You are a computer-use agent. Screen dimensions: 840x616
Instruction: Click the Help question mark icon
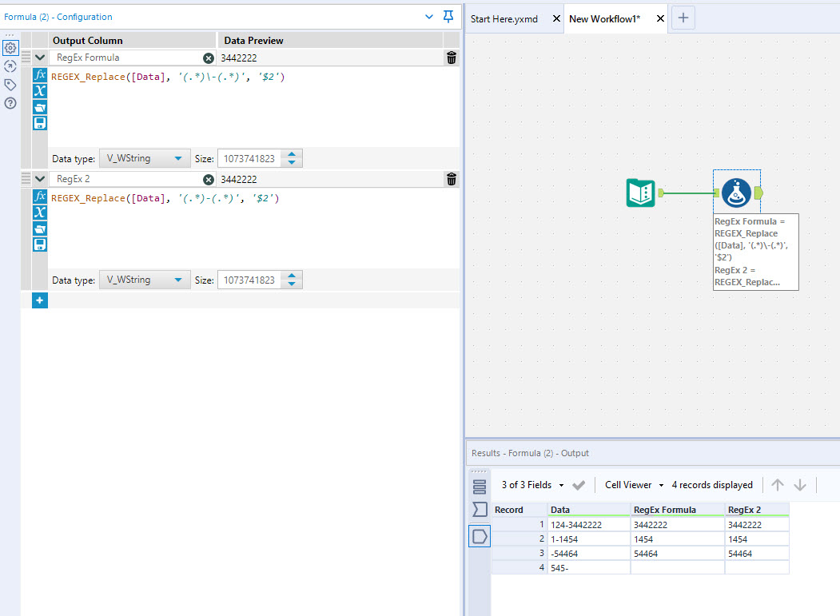(x=10, y=103)
